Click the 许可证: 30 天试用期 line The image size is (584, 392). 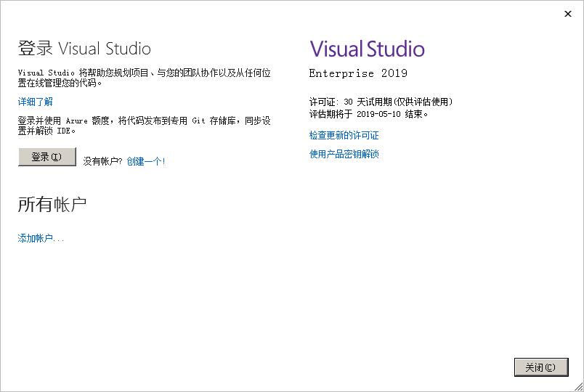click(x=381, y=102)
